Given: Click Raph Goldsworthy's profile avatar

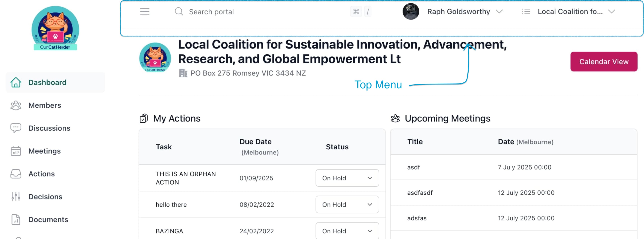Looking at the screenshot, I should point(411,11).
